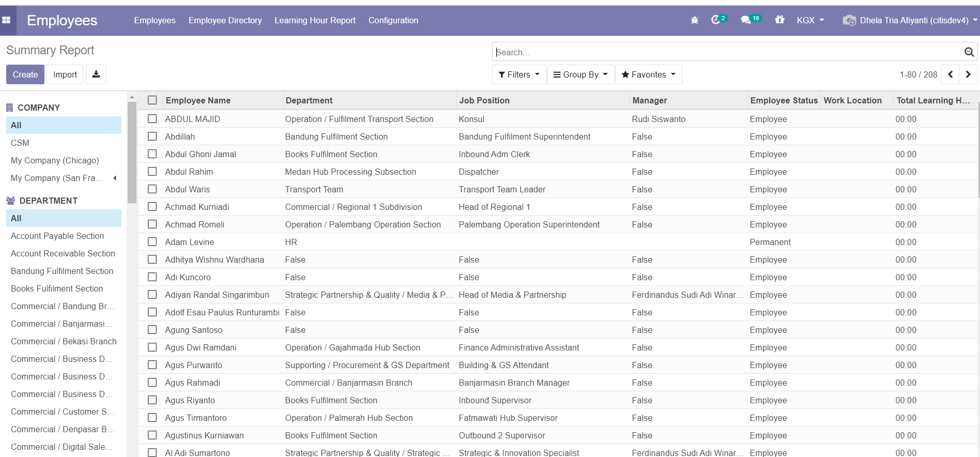
Task: Click the COMPANY building icon
Action: 9,108
